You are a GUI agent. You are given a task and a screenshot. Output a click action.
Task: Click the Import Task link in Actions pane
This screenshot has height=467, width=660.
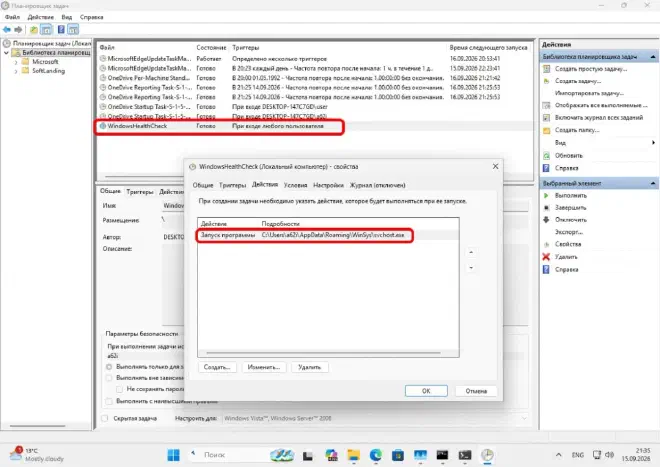(589, 93)
